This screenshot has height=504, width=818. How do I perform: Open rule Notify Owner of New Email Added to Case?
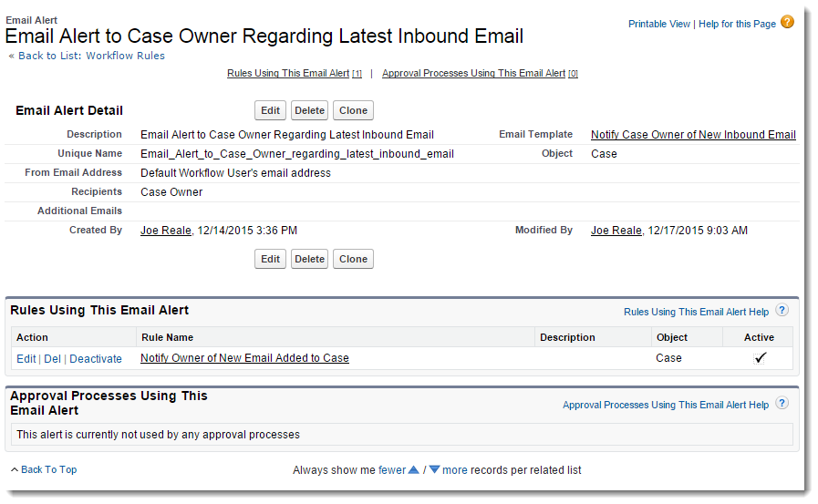[244, 358]
